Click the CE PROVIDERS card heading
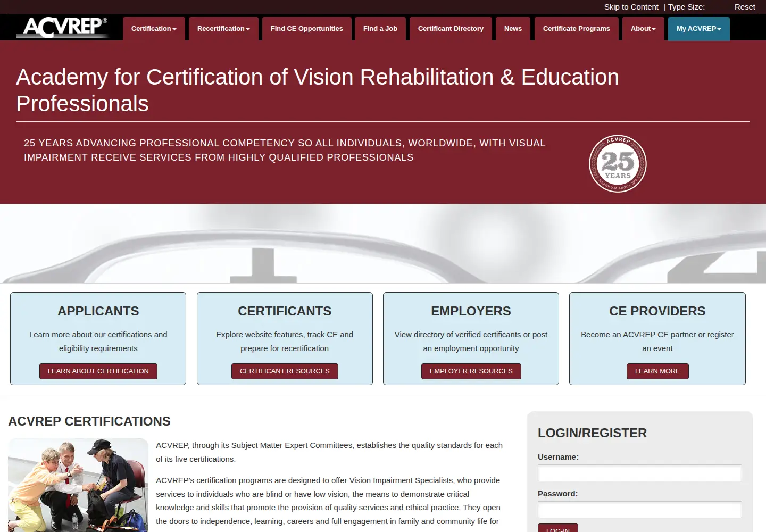This screenshot has height=532, width=766. [657, 311]
